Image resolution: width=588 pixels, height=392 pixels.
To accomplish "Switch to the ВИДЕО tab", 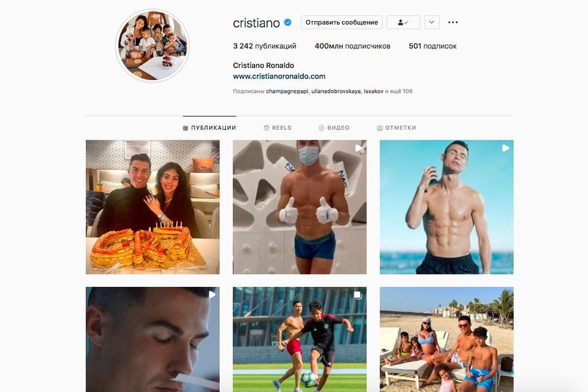I will tap(334, 128).
